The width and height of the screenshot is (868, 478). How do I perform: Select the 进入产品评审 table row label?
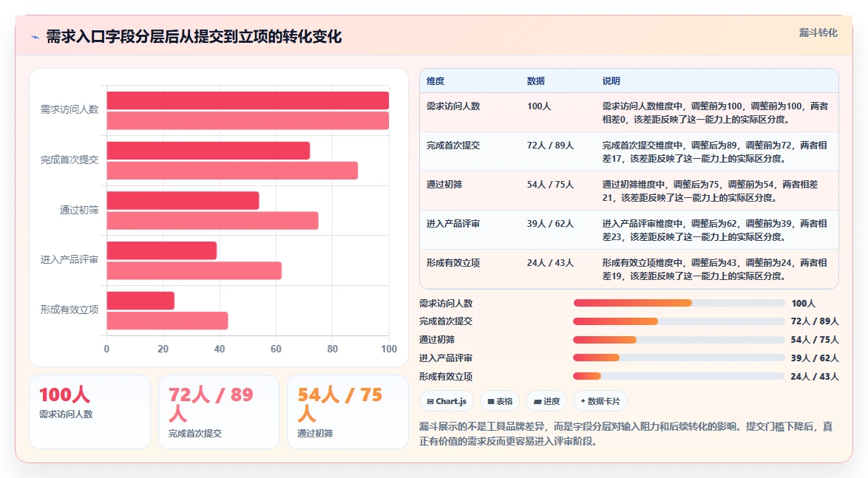click(x=452, y=224)
